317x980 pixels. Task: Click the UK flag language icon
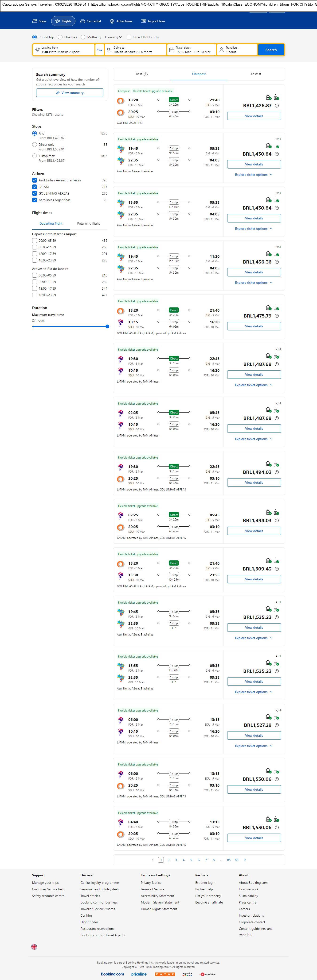(34, 947)
